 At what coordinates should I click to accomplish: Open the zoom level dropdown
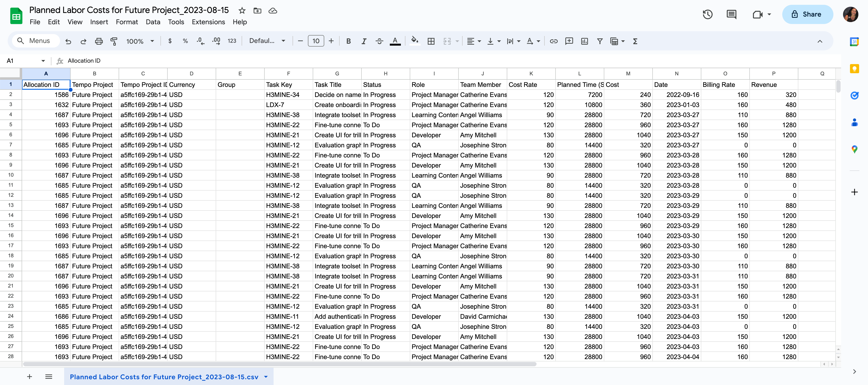click(140, 41)
